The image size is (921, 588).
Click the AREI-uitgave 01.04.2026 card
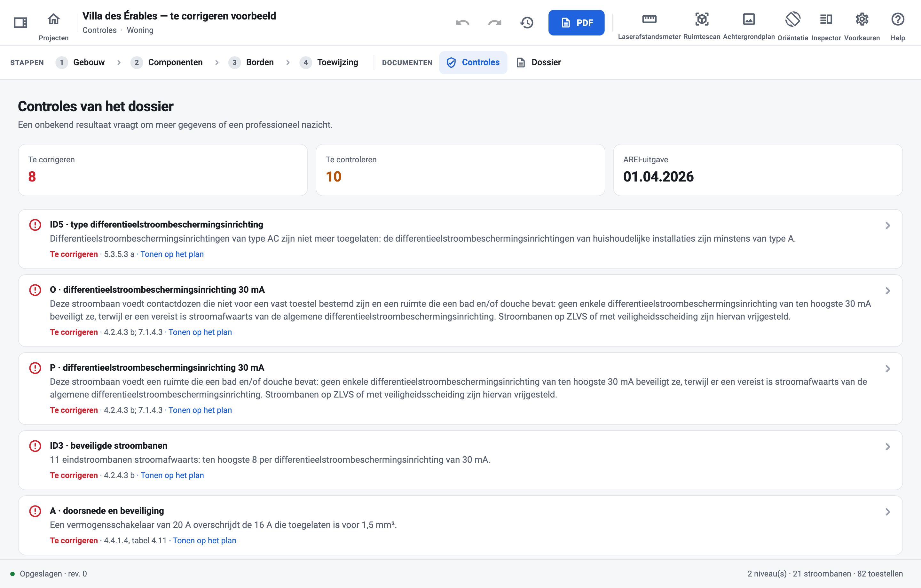758,170
